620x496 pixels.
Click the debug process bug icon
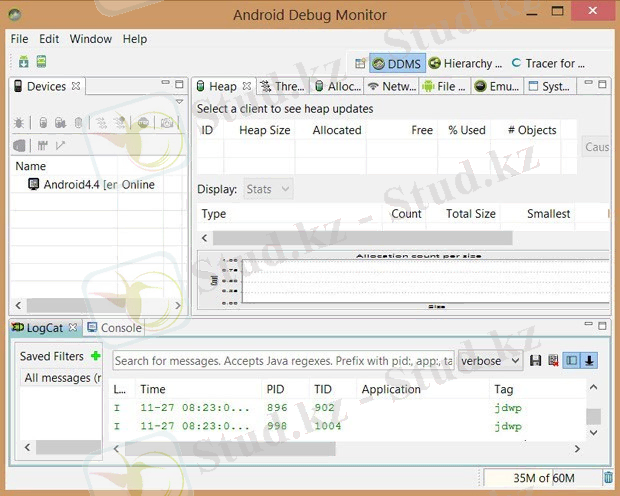(x=20, y=123)
